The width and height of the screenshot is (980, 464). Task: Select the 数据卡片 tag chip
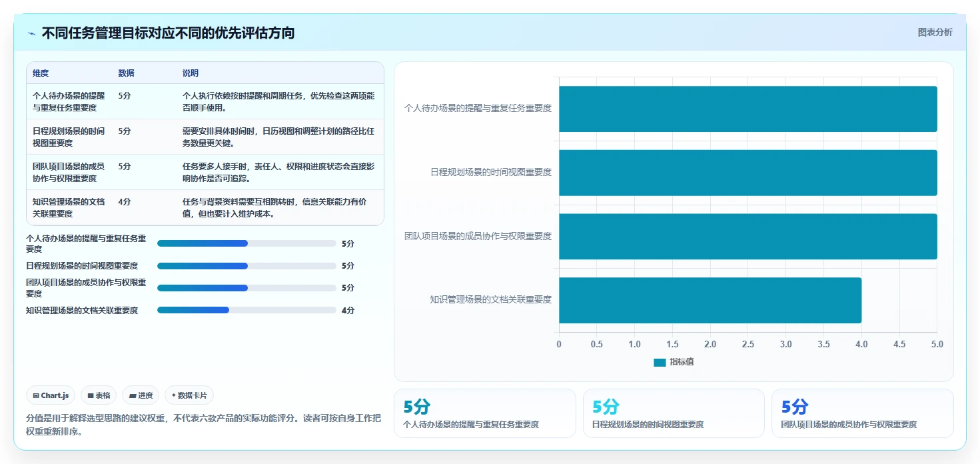pos(189,395)
